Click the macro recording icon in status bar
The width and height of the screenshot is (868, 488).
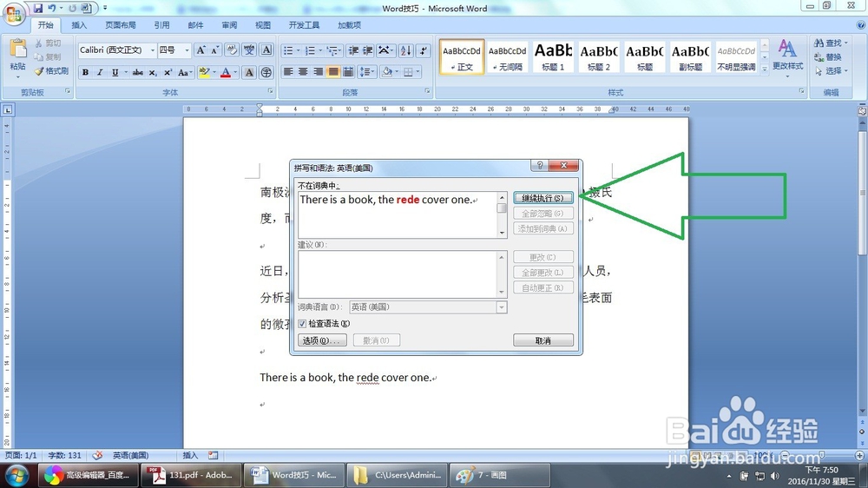click(x=214, y=455)
